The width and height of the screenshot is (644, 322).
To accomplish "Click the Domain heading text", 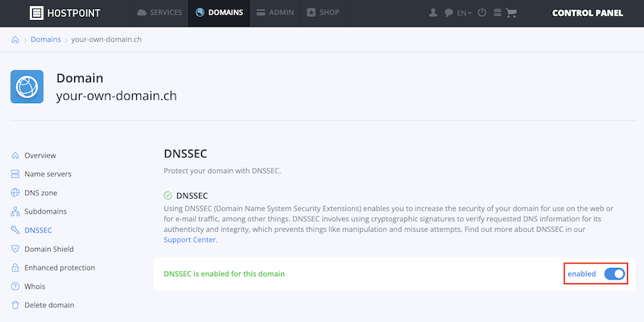I will coord(80,78).
